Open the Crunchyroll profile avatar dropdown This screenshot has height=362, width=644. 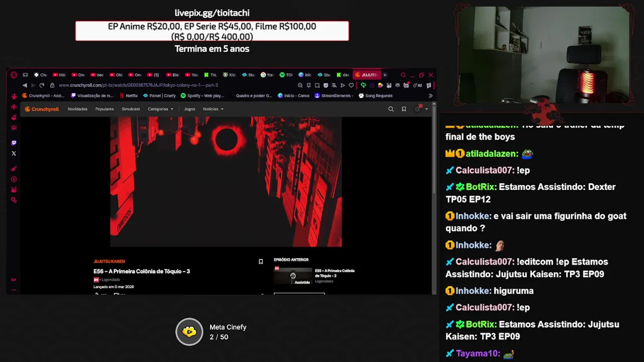pos(421,109)
